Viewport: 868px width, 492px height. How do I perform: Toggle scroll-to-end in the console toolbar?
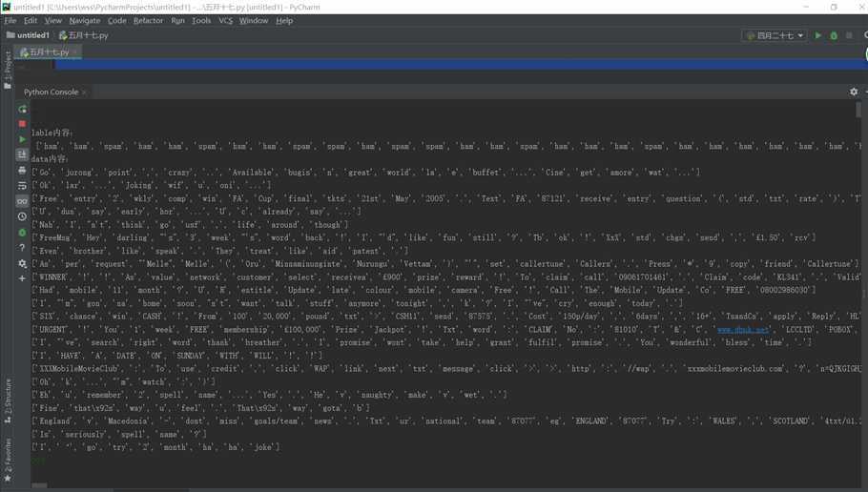22,155
